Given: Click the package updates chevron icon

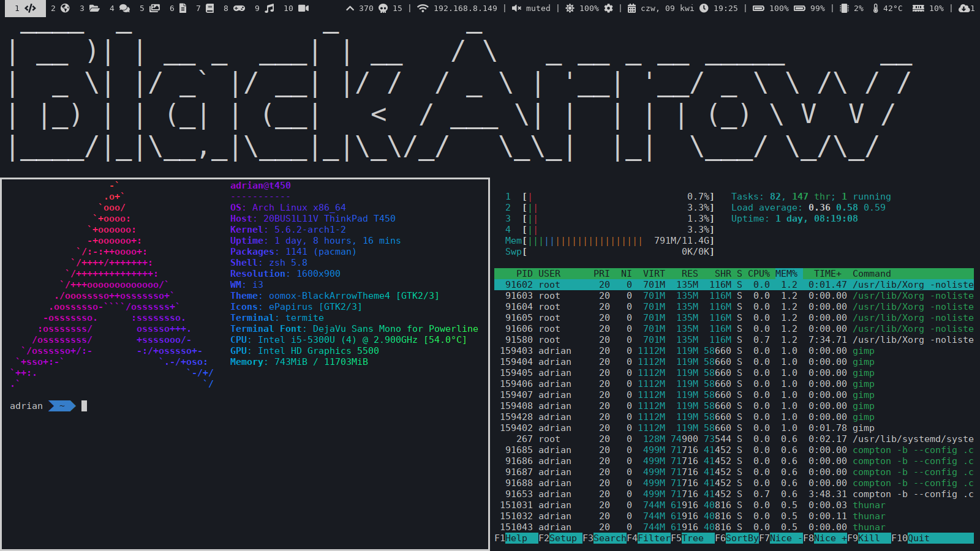Looking at the screenshot, I should tap(350, 9).
